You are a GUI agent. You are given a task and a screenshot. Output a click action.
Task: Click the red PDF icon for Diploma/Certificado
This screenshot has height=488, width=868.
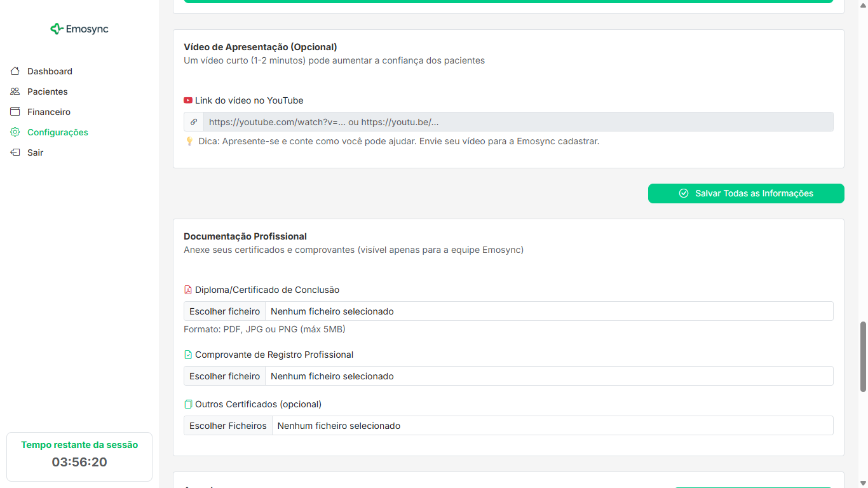(x=187, y=290)
